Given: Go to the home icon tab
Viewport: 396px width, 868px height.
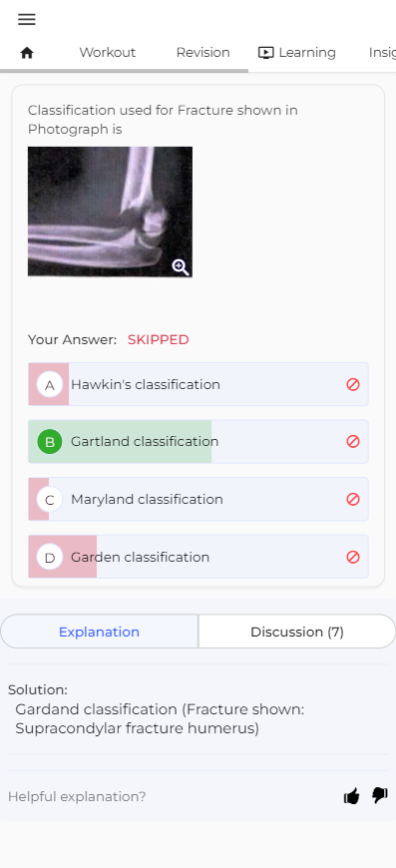Looking at the screenshot, I should (27, 53).
